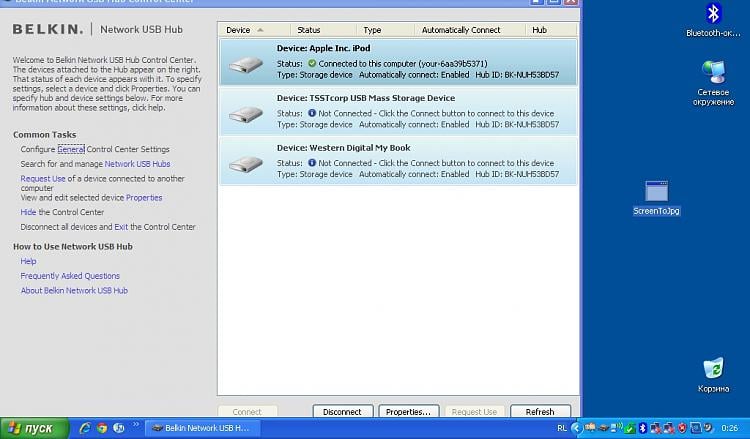Select the TSSTcorp USB Mass Storage drive icon

pos(245,114)
